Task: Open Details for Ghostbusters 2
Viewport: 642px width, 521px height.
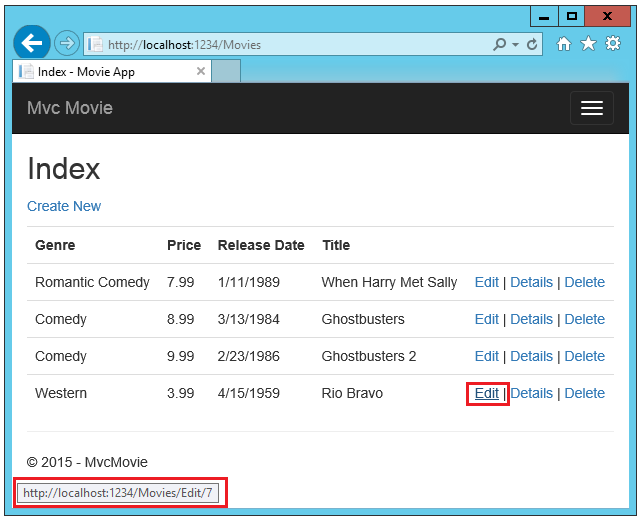Action: click(x=531, y=356)
